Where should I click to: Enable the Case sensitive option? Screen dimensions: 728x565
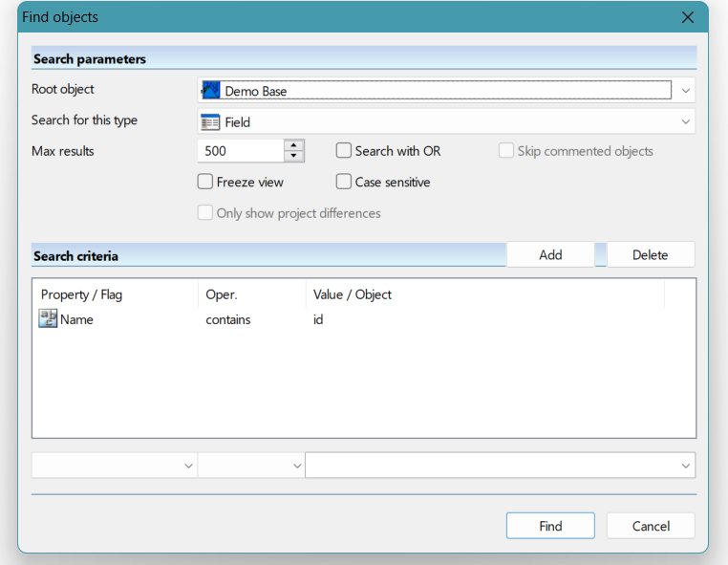pos(344,182)
